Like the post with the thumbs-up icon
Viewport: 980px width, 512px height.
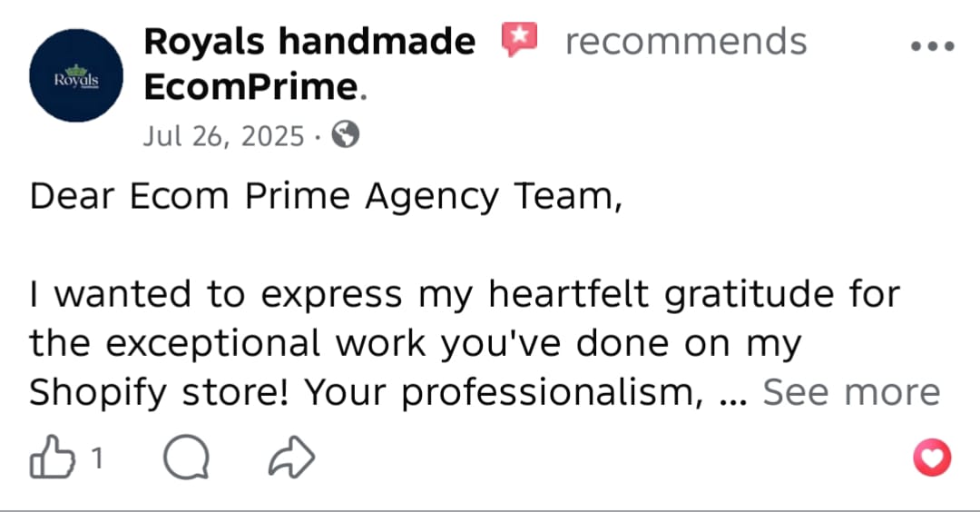[52, 458]
